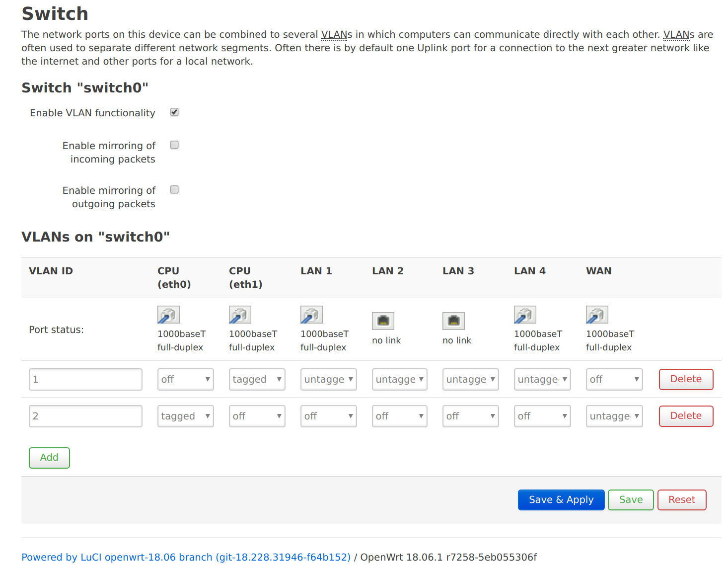Click the 'Switch "switch0"' section heading

tap(85, 87)
